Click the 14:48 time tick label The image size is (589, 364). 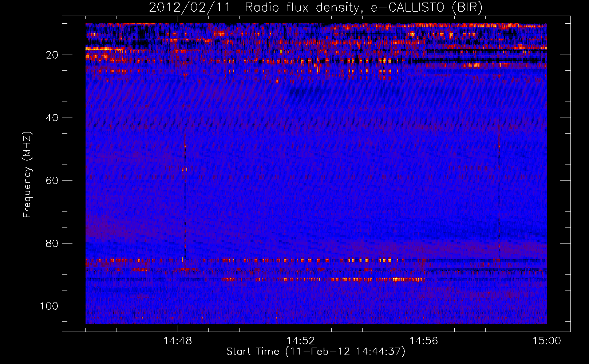[x=178, y=341]
